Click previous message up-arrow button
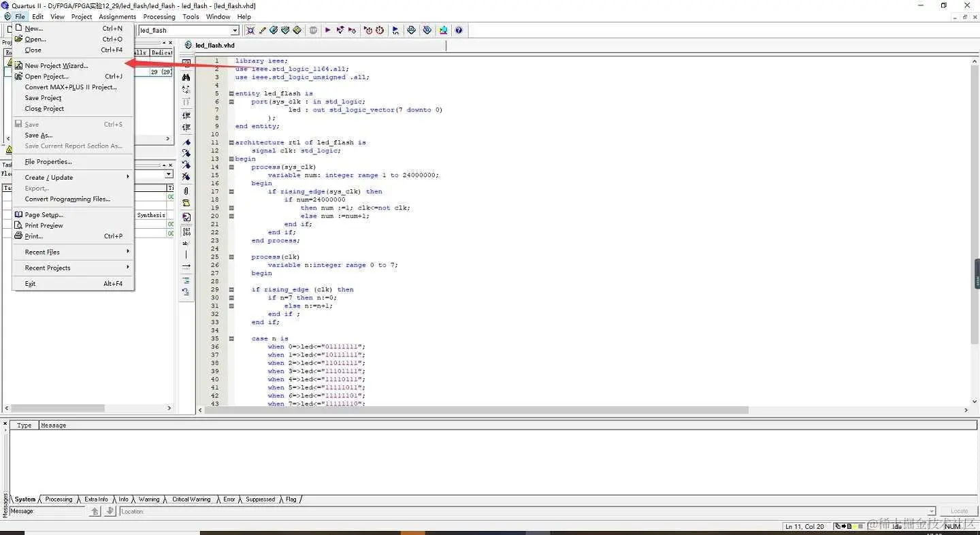The height and width of the screenshot is (535, 980). pyautogui.click(x=95, y=511)
